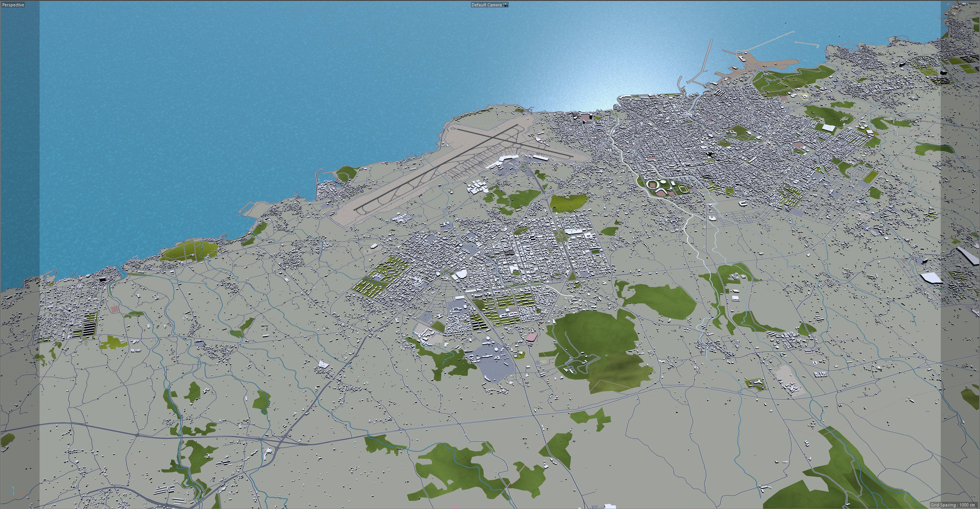Click the world axis gizmo origin

click(14, 496)
